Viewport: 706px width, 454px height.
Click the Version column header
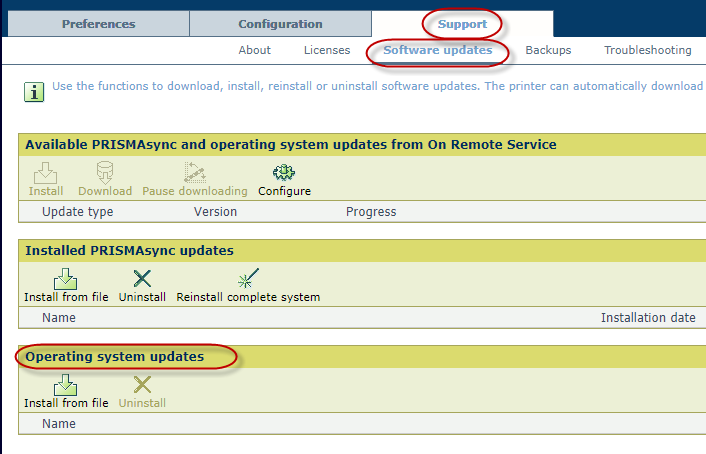215,212
